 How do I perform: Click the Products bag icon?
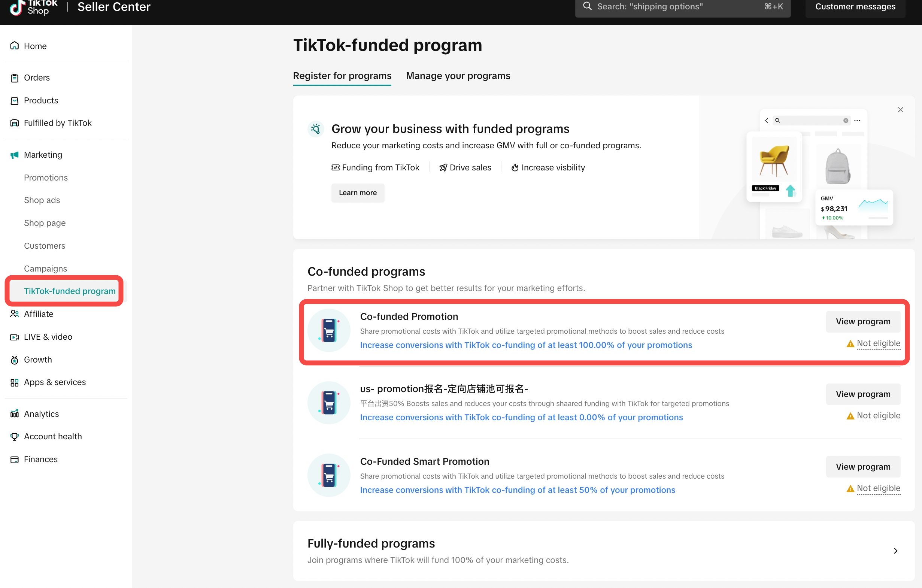(15, 101)
